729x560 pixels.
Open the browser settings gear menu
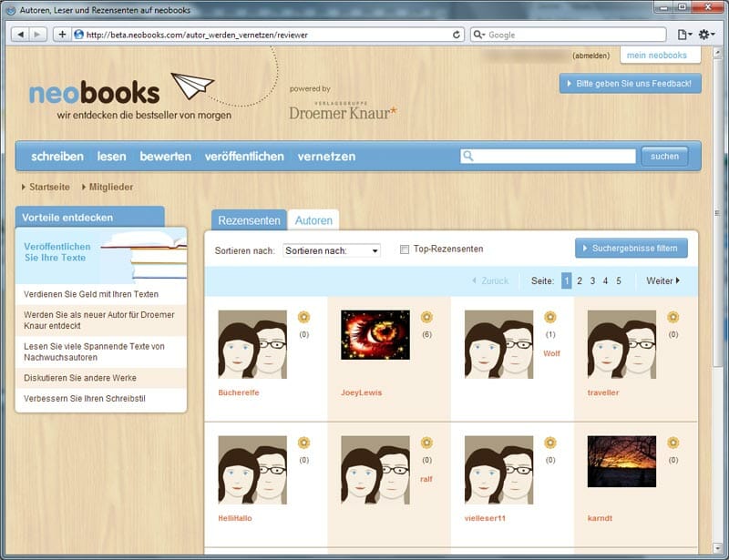click(708, 35)
